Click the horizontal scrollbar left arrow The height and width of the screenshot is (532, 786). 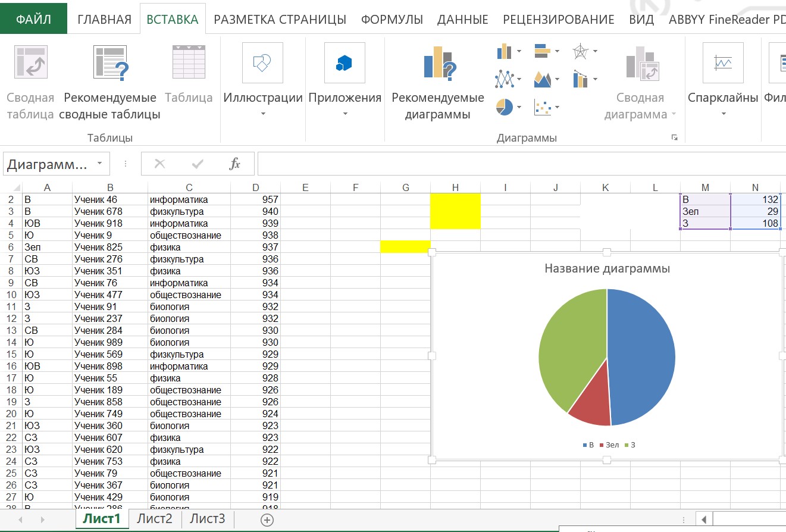(x=704, y=520)
